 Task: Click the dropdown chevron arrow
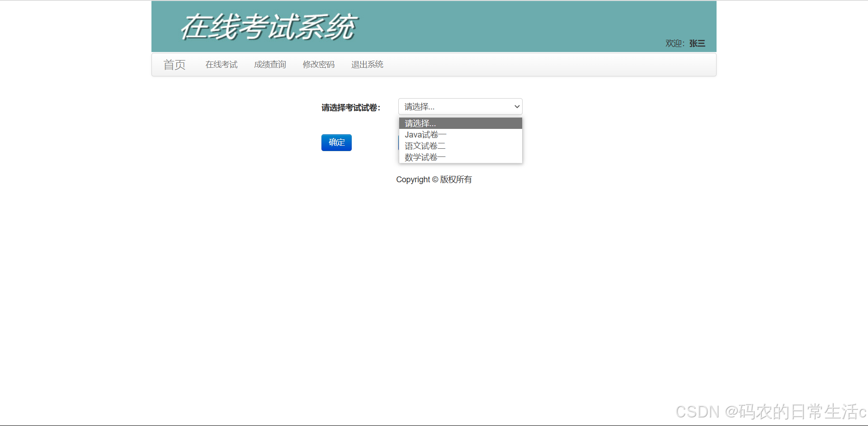[x=516, y=106]
